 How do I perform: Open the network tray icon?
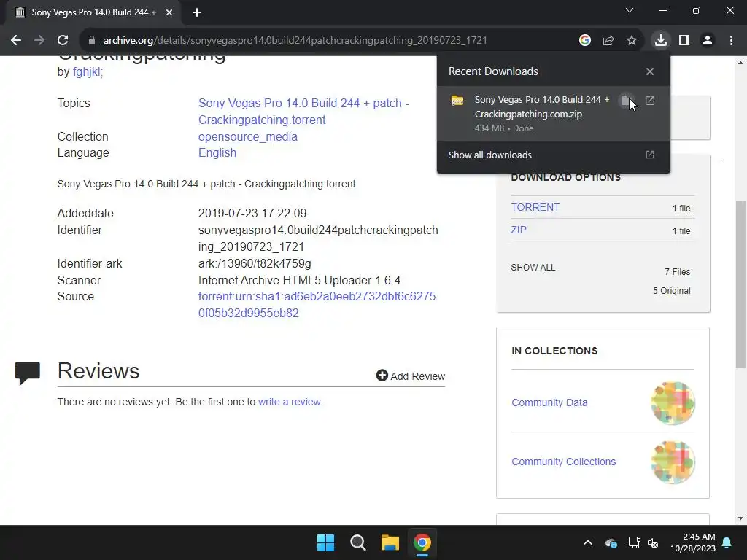click(x=634, y=542)
